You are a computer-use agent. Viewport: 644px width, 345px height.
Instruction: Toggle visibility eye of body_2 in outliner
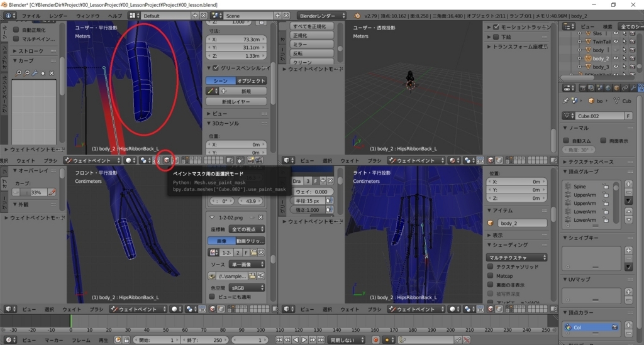pos(616,58)
